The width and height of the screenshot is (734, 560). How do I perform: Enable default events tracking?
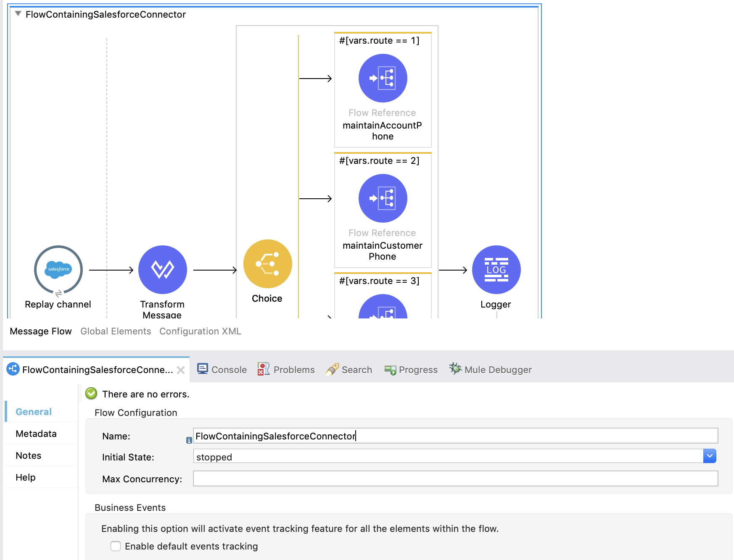pyautogui.click(x=116, y=546)
